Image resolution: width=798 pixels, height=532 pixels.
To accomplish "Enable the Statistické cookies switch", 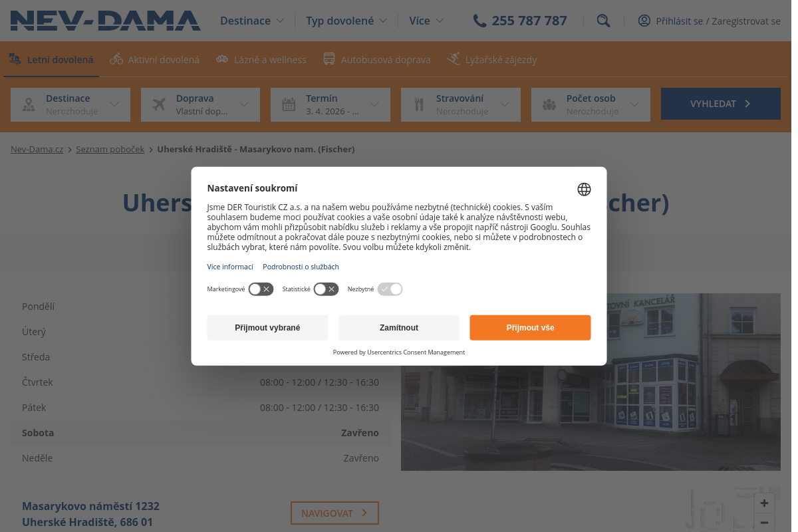I will click(x=326, y=289).
